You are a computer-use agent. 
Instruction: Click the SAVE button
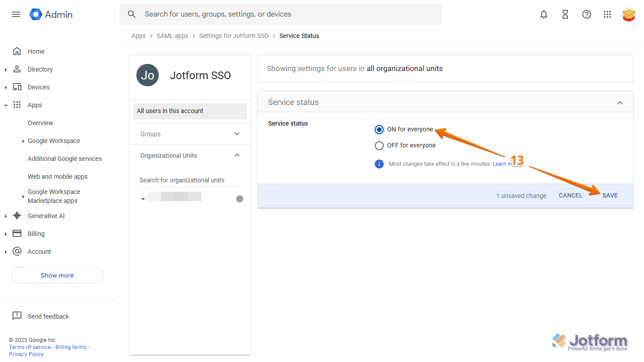click(x=610, y=195)
